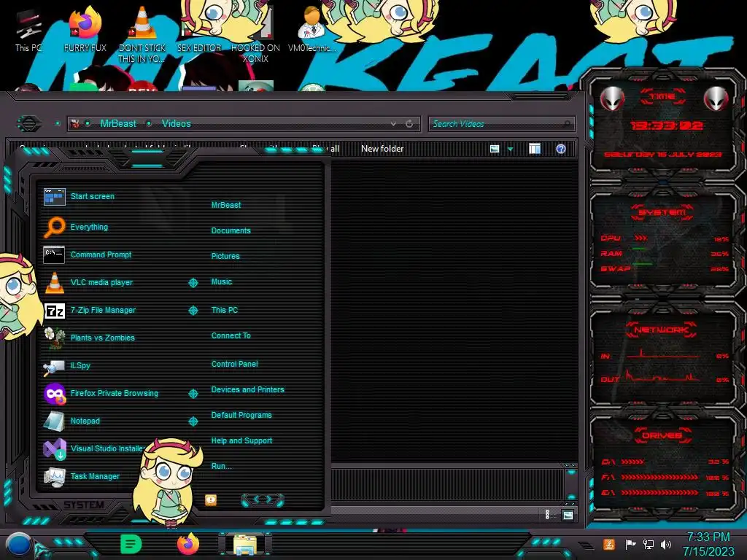The image size is (747, 560).
Task: Open This PC desktop icon
Action: pos(28,31)
